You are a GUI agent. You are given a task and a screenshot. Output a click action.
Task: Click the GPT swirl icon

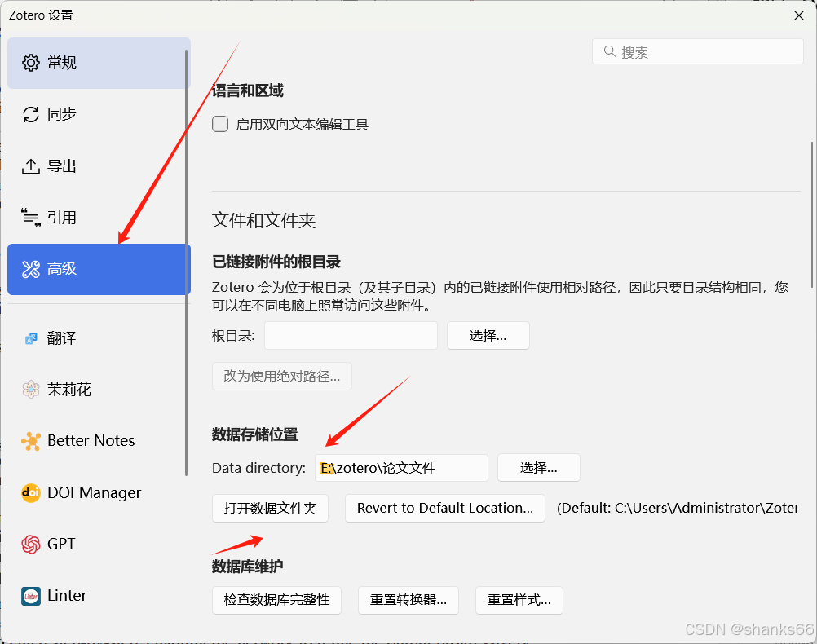(31, 544)
